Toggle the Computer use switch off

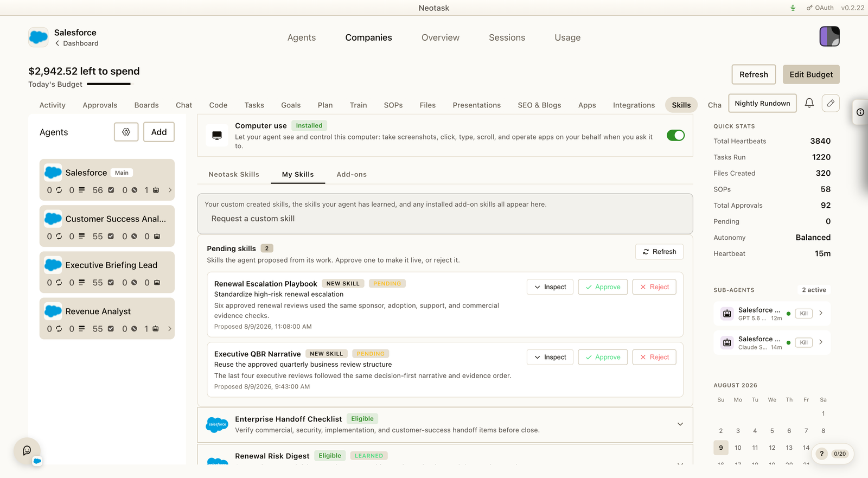(675, 136)
